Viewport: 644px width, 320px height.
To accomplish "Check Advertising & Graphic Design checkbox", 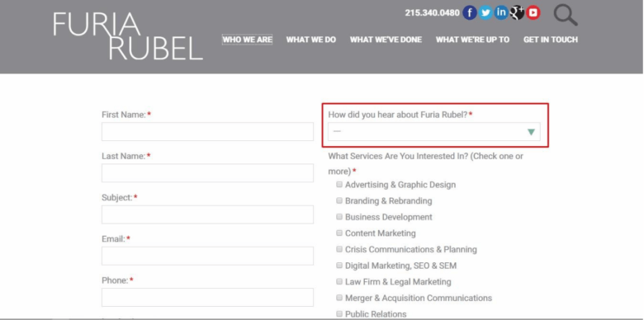I will click(339, 185).
